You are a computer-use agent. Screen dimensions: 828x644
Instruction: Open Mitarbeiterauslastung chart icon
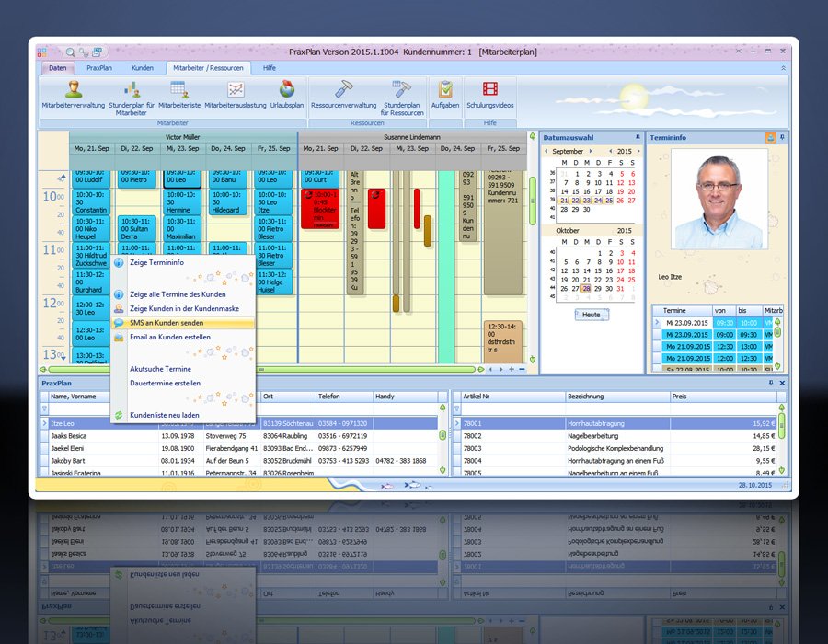click(x=236, y=95)
